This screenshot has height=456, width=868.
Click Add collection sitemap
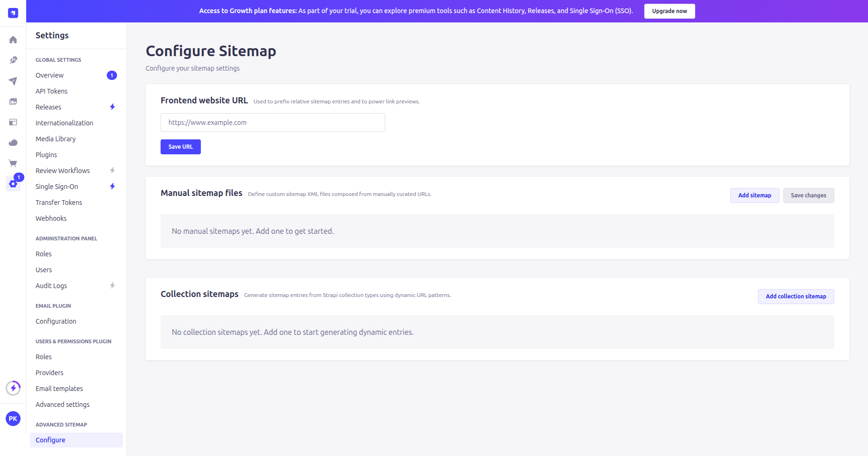[795, 296]
